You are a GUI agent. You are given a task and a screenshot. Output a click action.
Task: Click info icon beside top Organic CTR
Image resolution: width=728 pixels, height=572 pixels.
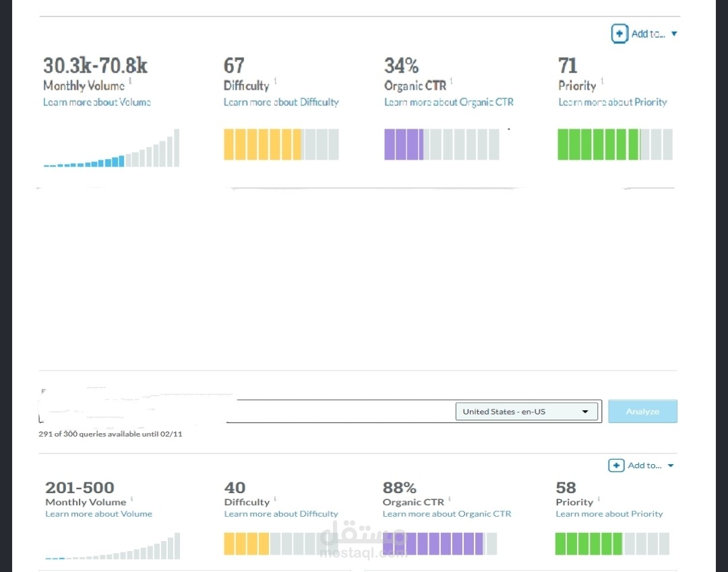(x=451, y=81)
